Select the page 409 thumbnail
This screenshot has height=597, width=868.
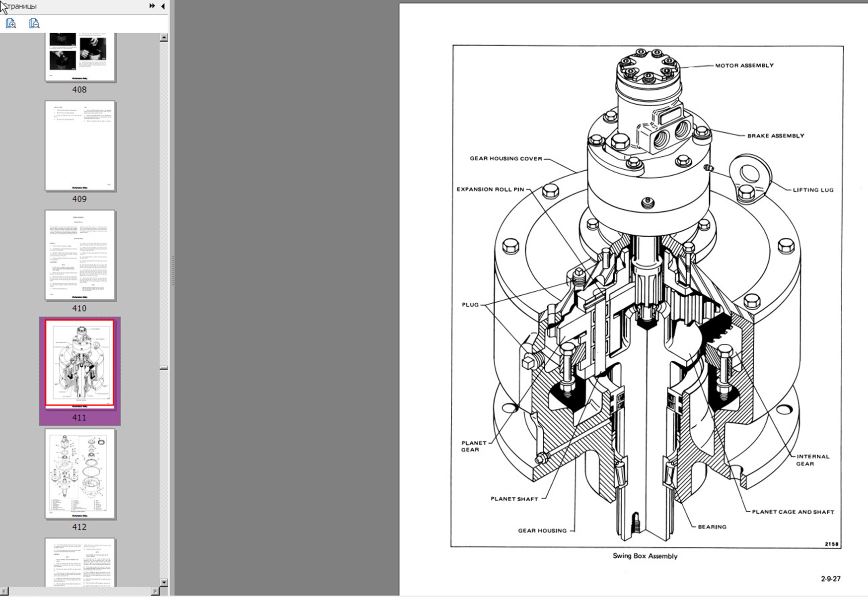(80, 146)
